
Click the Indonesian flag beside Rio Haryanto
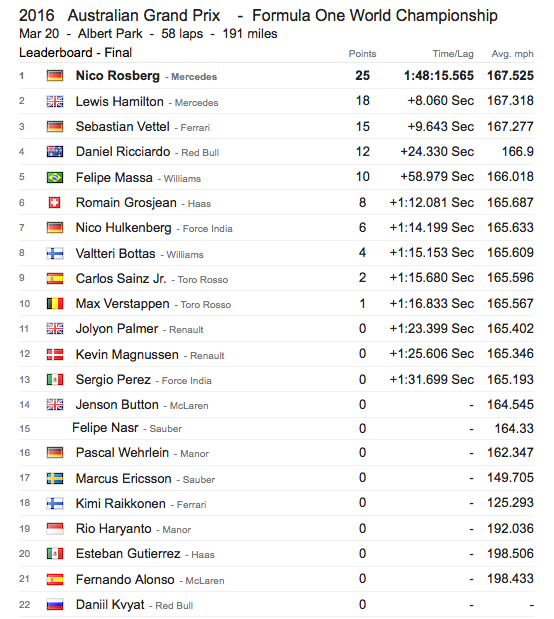point(55,529)
